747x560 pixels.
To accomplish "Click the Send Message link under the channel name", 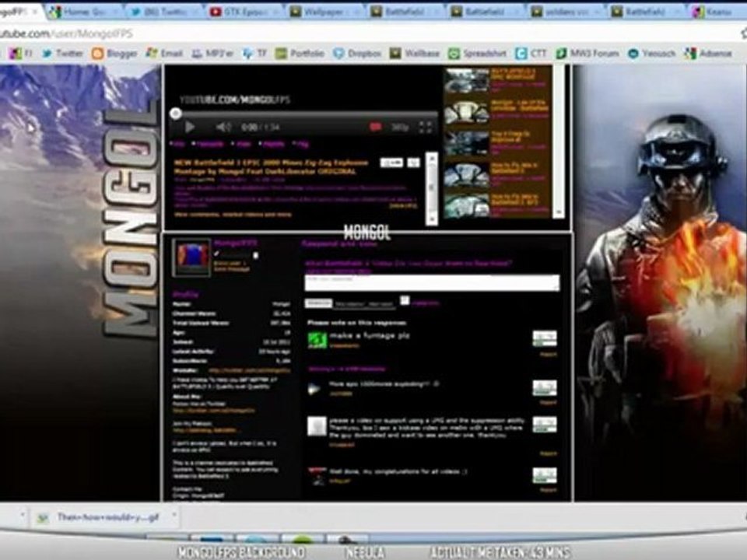I will (x=231, y=269).
